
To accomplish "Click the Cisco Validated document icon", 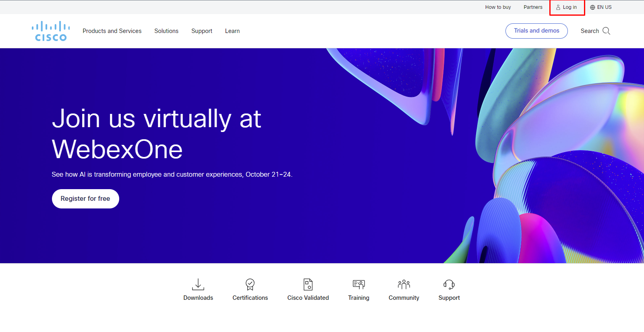I will [308, 285].
